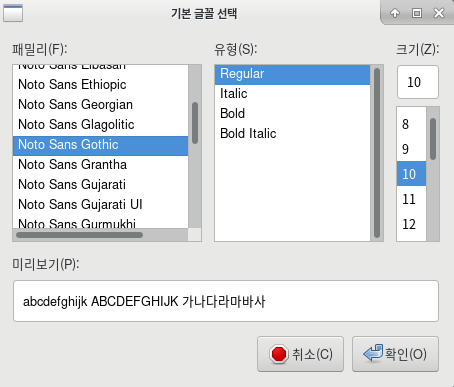Viewport: 454px width, 387px height.
Task: Click the window menu icon in title bar
Action: (x=13, y=13)
